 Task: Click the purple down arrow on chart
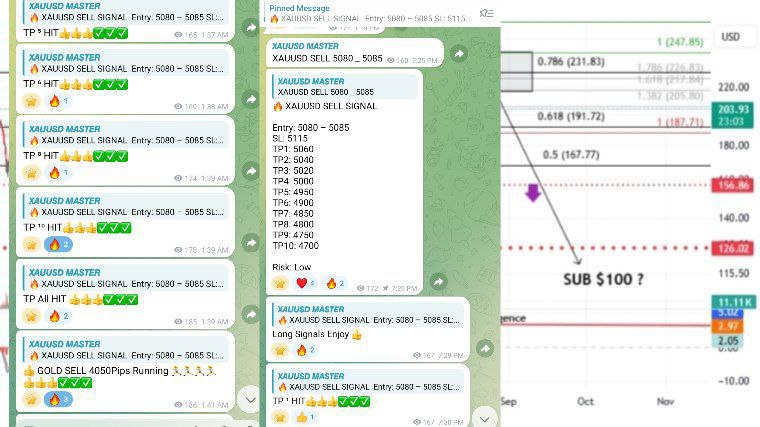point(533,192)
